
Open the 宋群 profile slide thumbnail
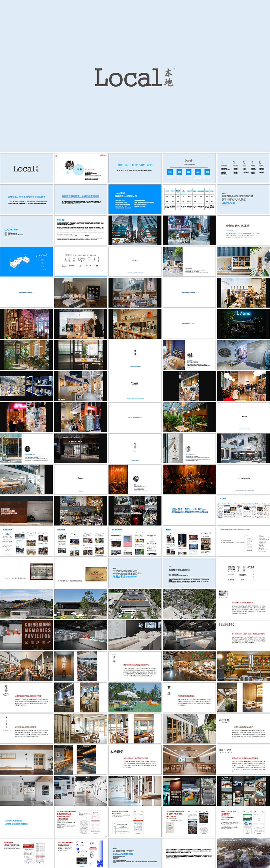81,168
